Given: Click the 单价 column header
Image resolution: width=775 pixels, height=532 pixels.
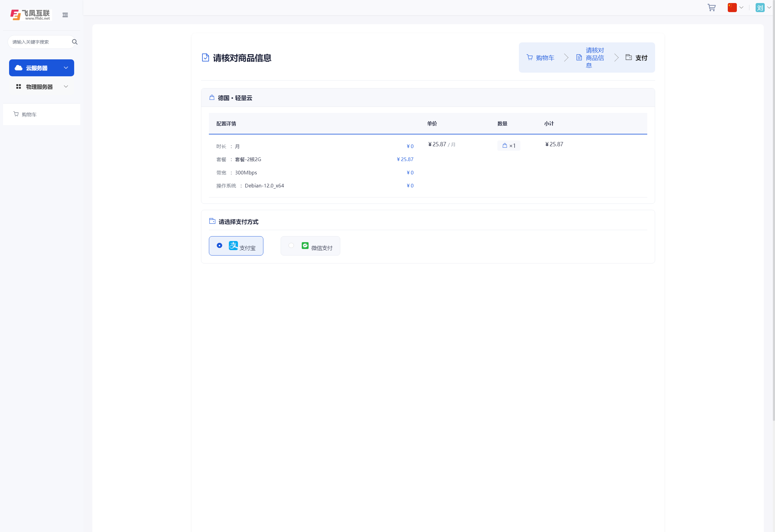Looking at the screenshot, I should point(432,124).
